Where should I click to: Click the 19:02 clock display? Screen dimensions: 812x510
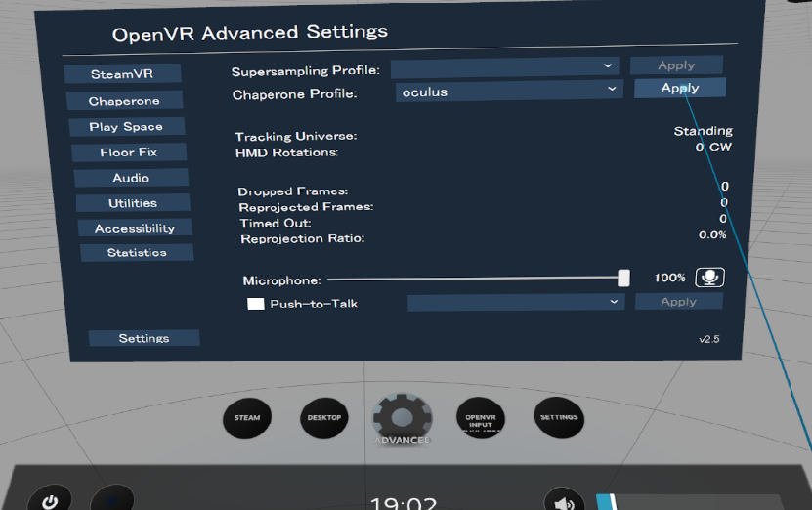(x=404, y=503)
